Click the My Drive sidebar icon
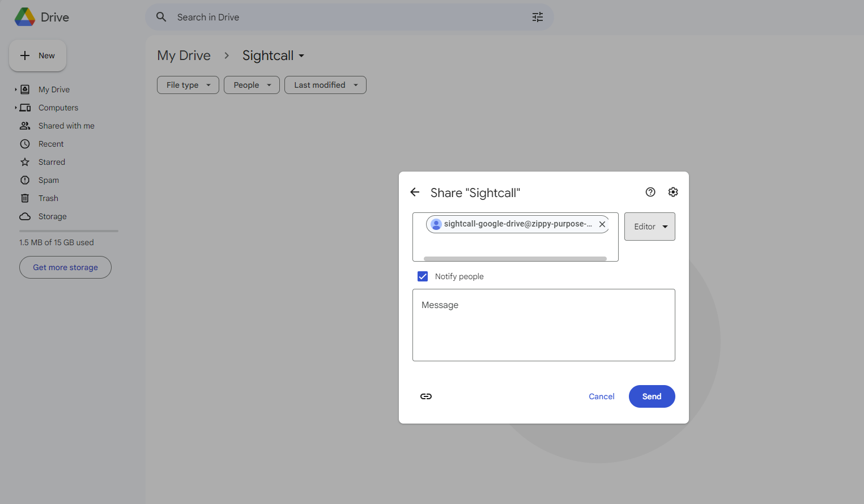The width and height of the screenshot is (864, 504). pos(25,89)
